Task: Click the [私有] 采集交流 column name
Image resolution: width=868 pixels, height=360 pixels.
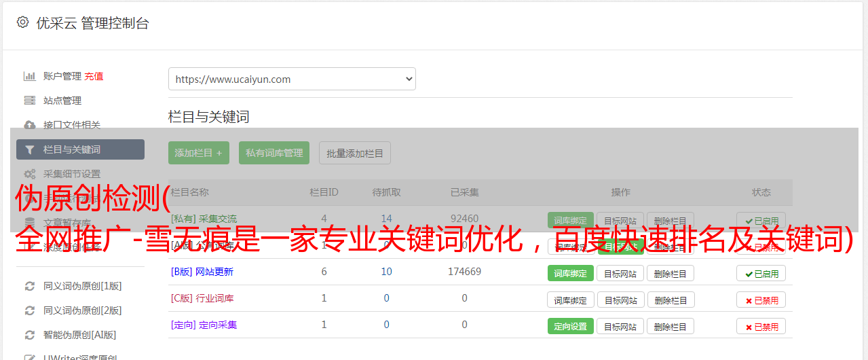Action: (x=204, y=219)
